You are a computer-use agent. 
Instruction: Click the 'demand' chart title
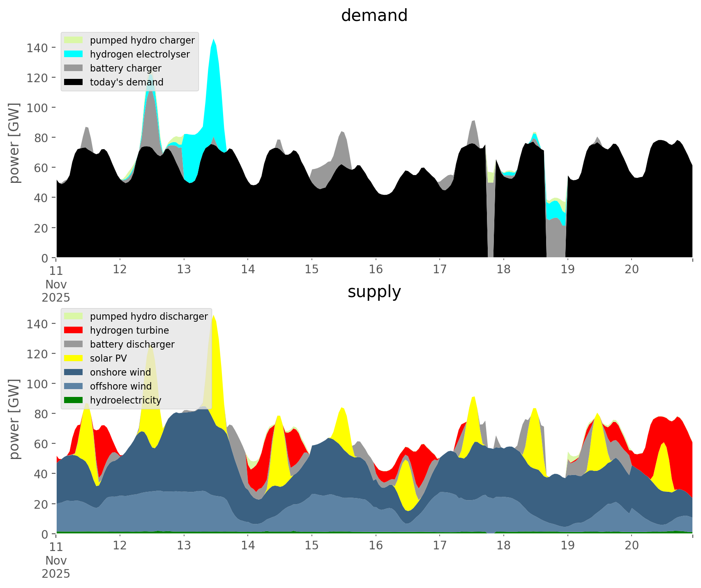coord(374,16)
